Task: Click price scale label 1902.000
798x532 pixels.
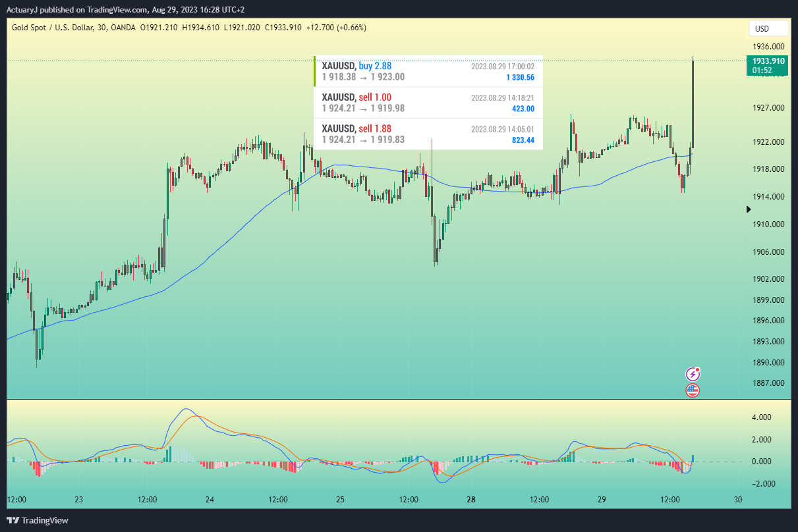Action: (768, 279)
